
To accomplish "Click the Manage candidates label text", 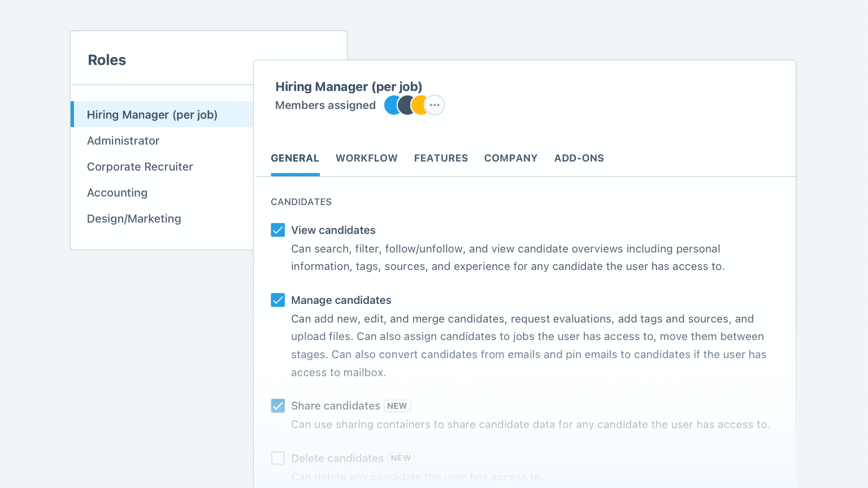I will pos(341,300).
